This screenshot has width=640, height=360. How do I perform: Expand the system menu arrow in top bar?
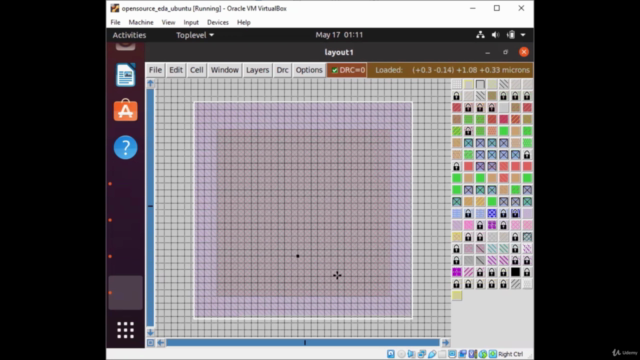[523, 35]
